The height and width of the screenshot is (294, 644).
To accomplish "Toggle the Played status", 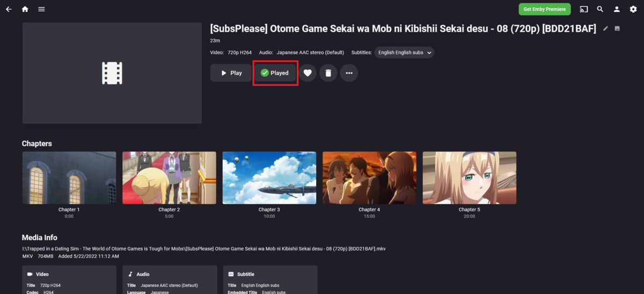I will point(275,73).
